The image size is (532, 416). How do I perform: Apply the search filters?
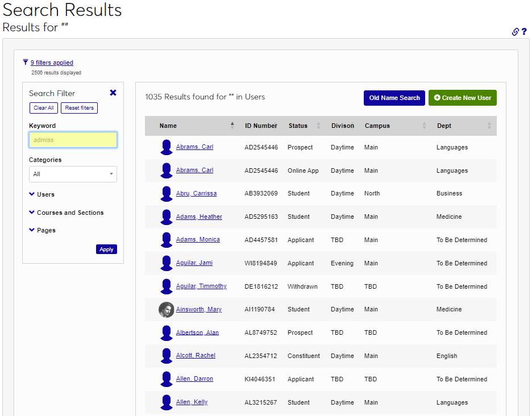click(106, 249)
